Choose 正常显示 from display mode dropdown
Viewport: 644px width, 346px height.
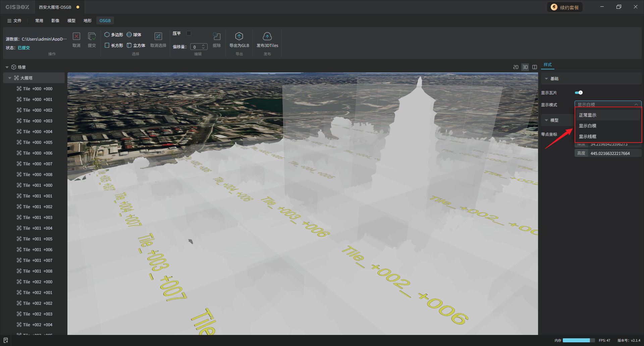click(588, 115)
